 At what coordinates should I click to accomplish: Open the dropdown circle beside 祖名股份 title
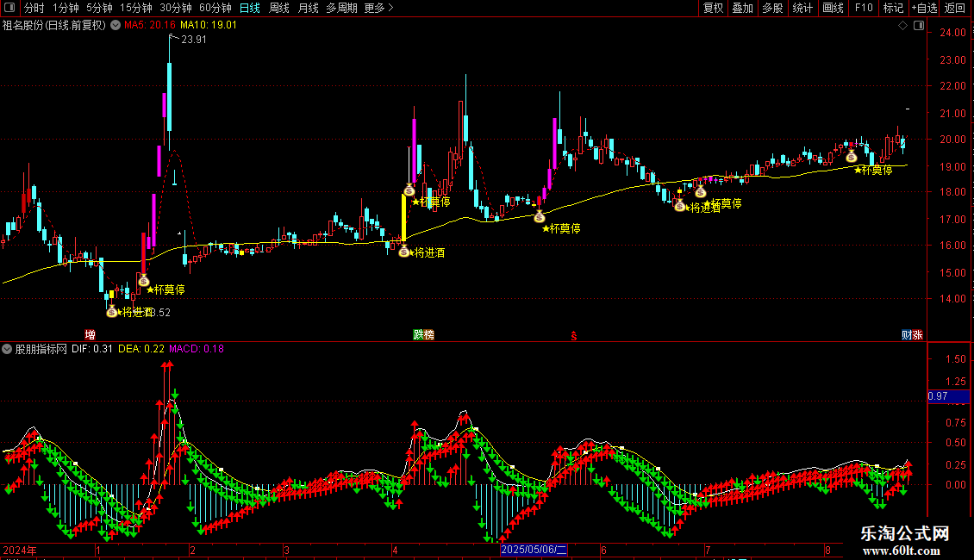tap(116, 25)
